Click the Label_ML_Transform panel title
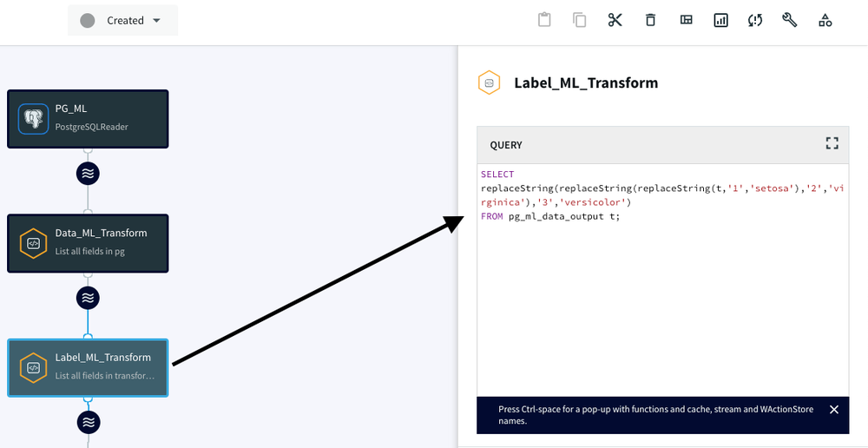The image size is (868, 448). point(586,83)
